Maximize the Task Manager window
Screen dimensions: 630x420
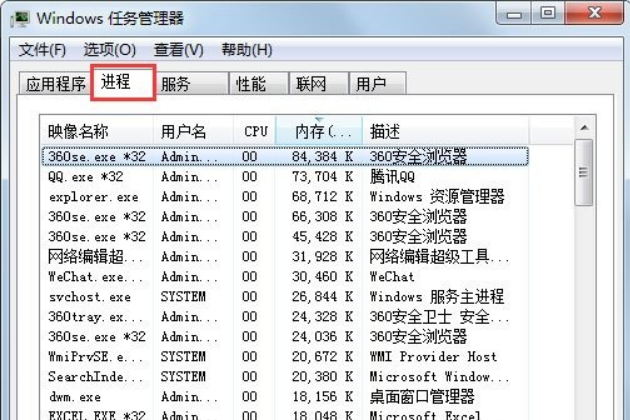tap(548, 13)
